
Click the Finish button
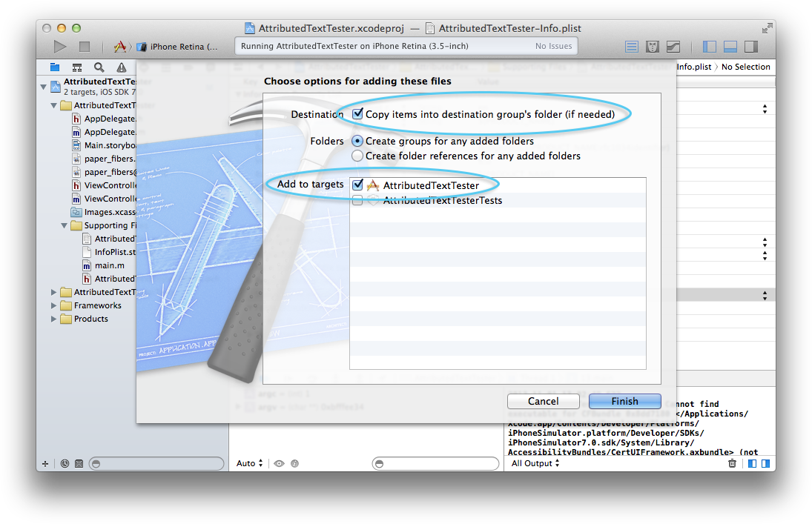(625, 401)
